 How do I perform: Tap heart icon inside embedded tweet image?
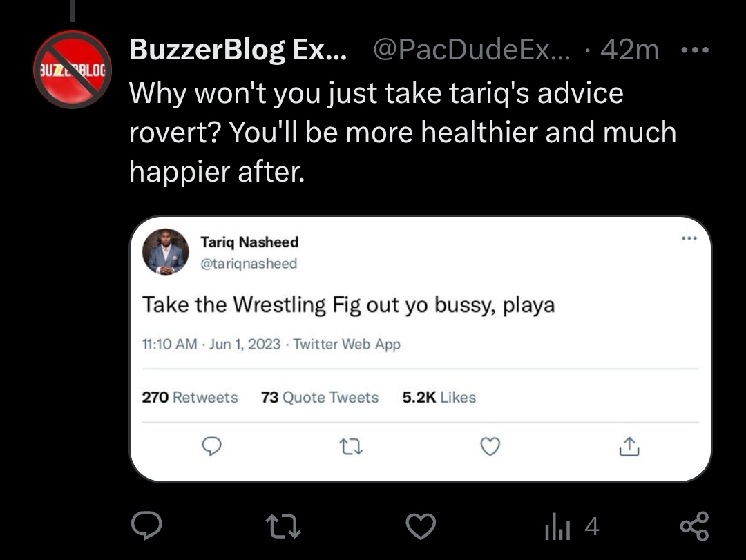click(490, 448)
